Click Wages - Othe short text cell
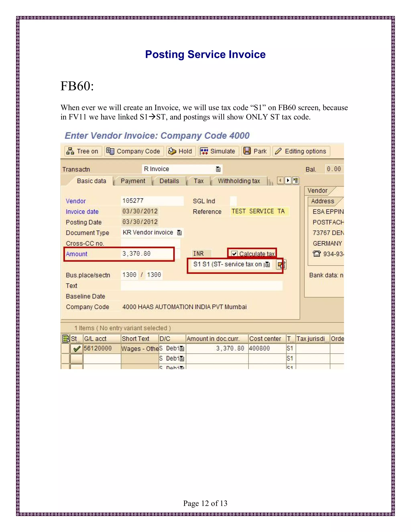The width and height of the screenshot is (411, 532). pyautogui.click(x=140, y=349)
